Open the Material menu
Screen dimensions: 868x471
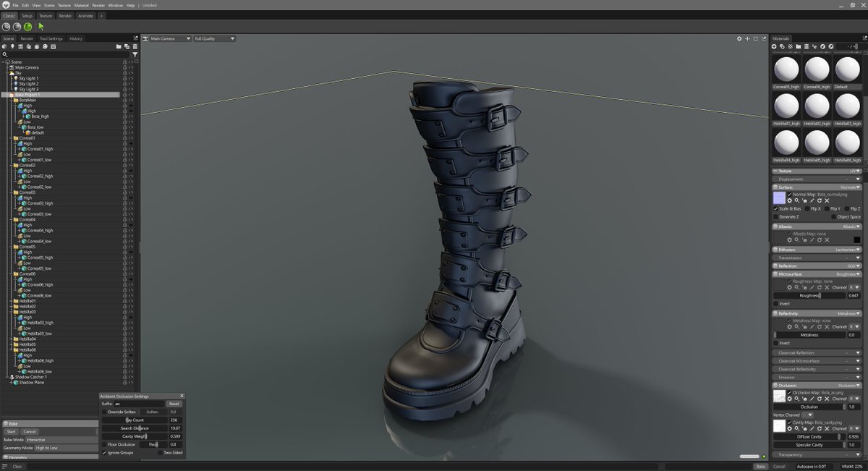pos(81,5)
